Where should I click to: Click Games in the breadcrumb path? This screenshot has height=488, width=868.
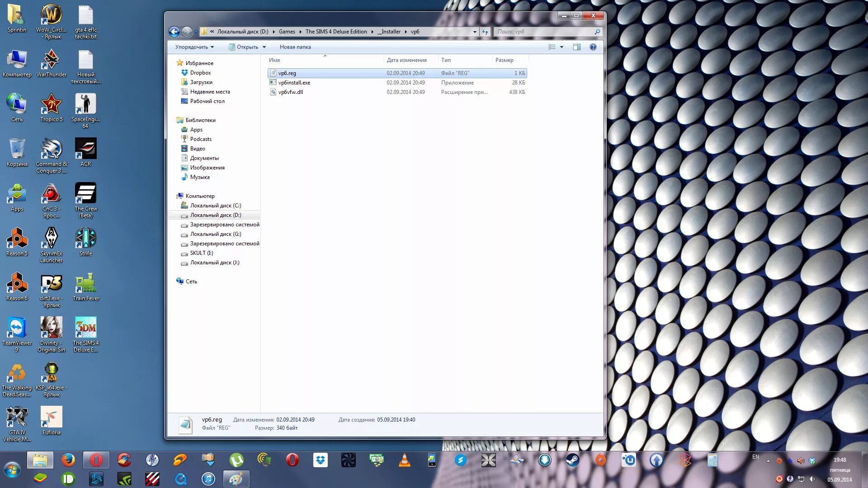(287, 32)
